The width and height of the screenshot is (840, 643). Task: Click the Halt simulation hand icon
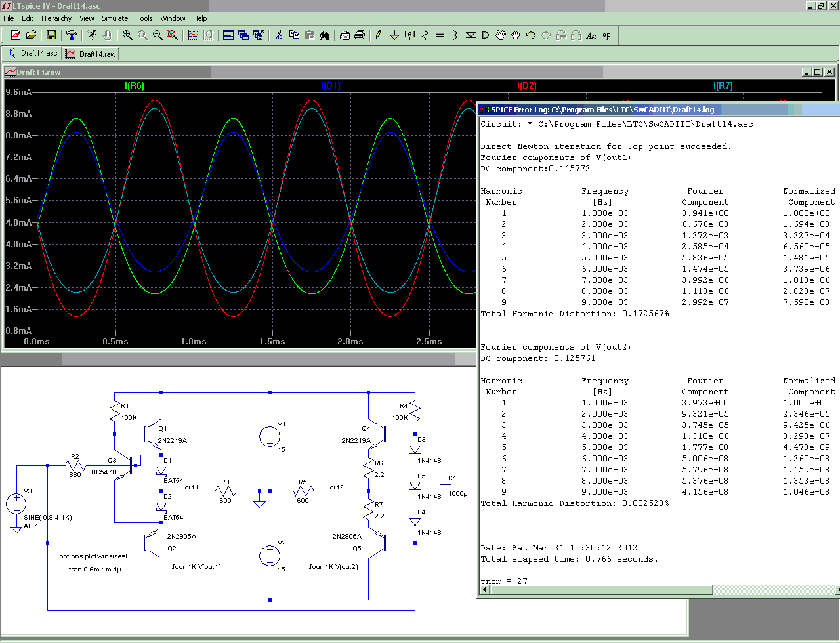107,35
